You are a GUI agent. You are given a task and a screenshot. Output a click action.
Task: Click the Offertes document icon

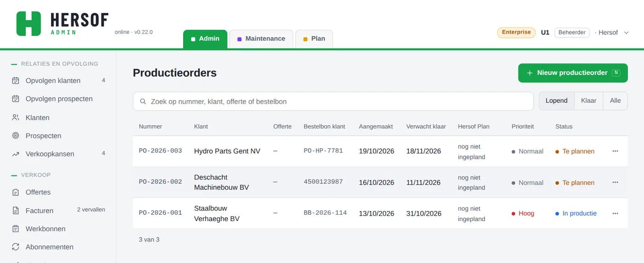(16, 192)
